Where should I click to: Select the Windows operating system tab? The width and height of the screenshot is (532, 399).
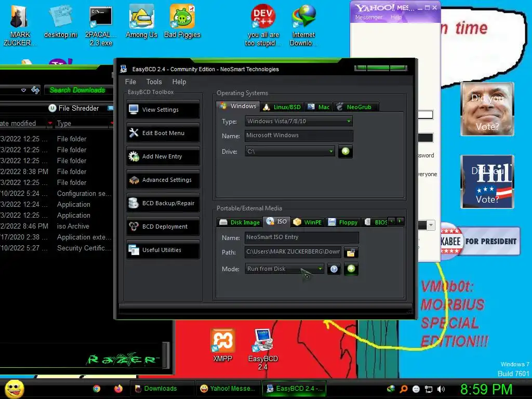(238, 106)
